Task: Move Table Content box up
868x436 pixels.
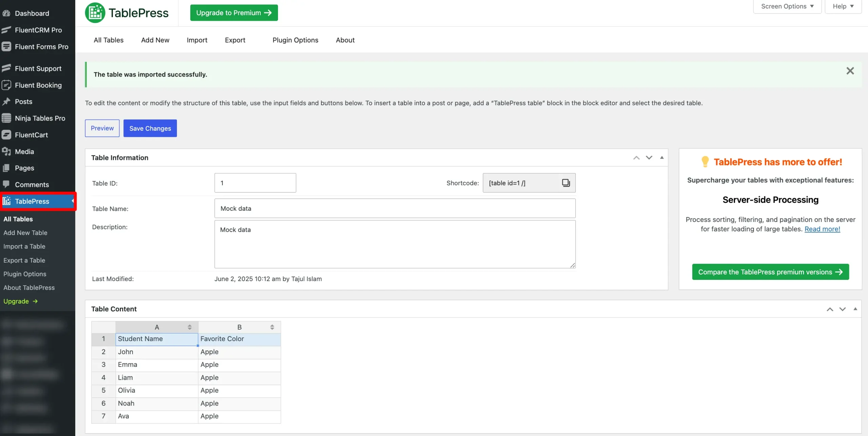Action: pyautogui.click(x=830, y=309)
